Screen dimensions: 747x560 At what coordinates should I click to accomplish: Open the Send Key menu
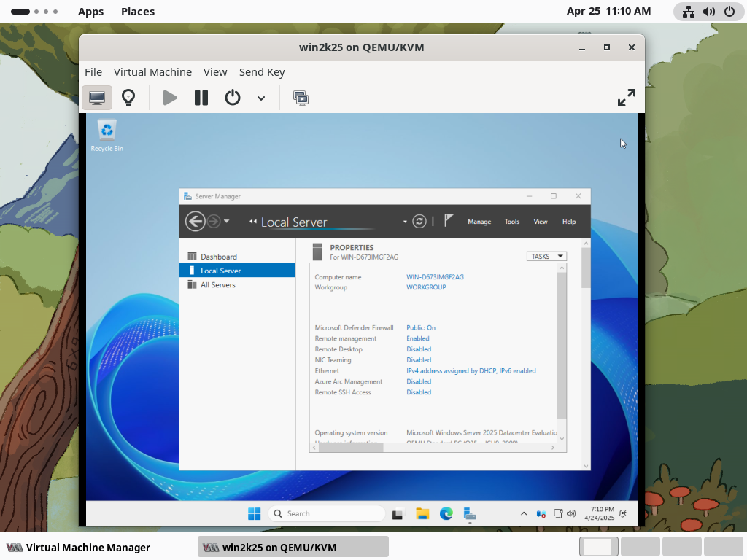(262, 72)
